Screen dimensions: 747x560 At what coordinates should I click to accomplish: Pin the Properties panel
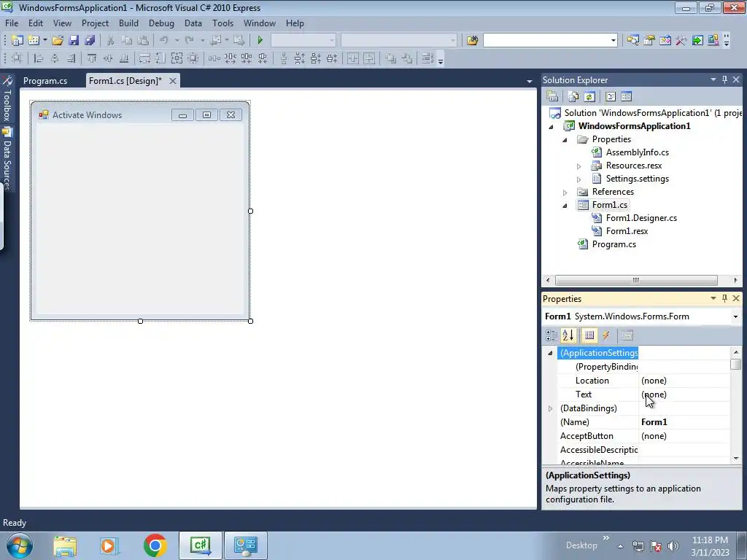(x=724, y=298)
